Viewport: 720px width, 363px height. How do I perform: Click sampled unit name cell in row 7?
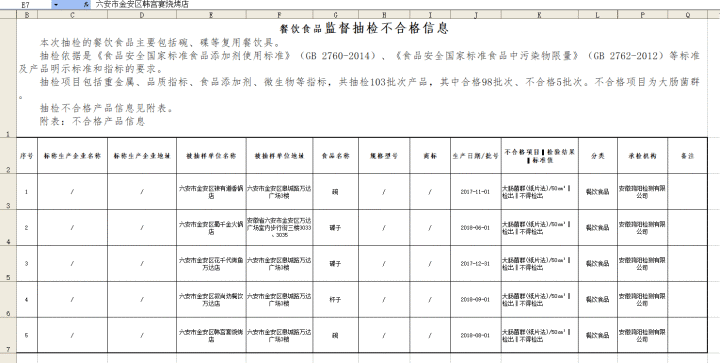(211, 335)
